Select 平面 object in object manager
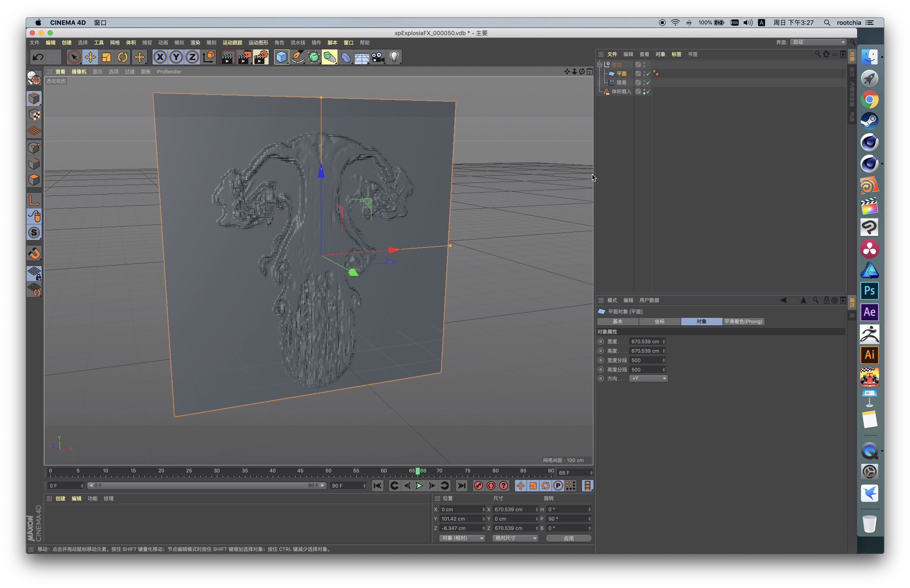 [621, 74]
